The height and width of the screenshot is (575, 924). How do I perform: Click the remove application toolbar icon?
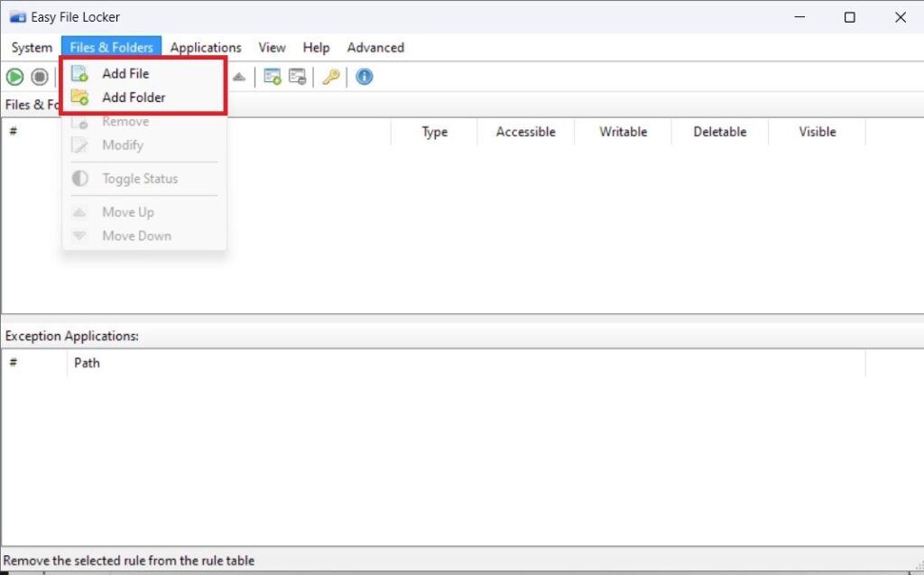tap(297, 77)
